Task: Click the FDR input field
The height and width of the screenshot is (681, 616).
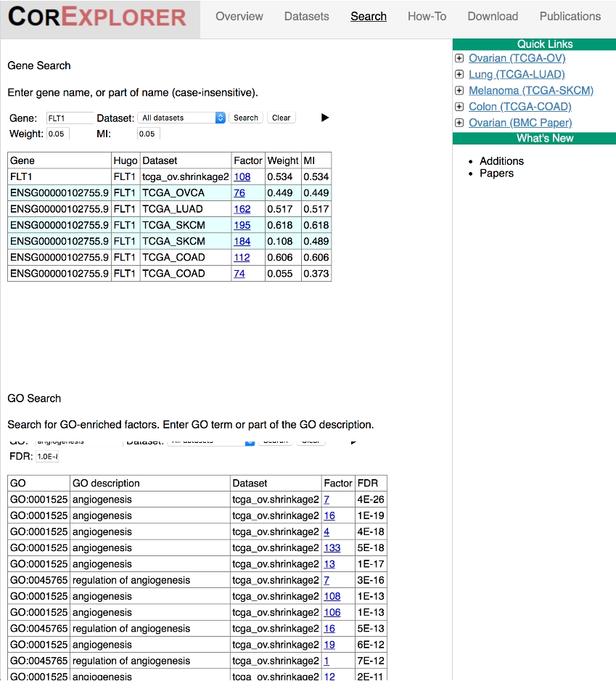Action: pyautogui.click(x=47, y=457)
